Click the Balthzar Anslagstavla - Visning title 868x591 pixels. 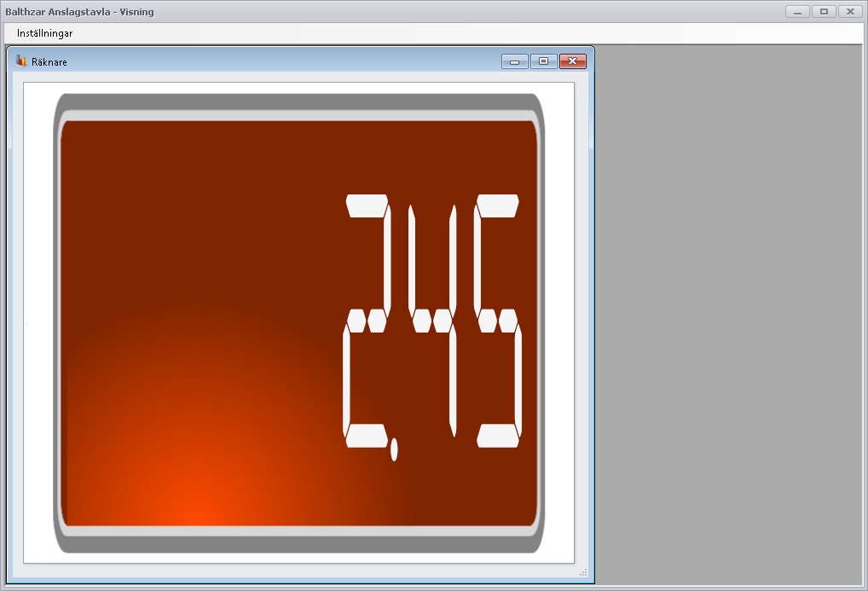point(79,12)
